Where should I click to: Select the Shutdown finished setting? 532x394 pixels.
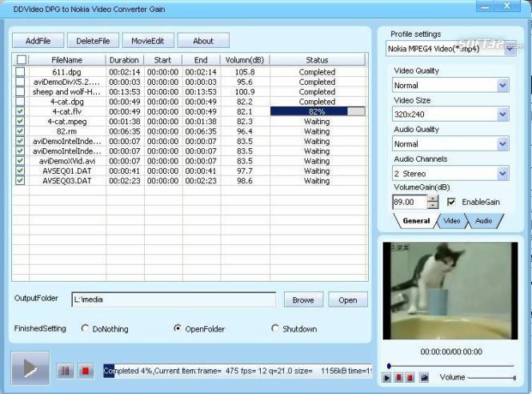click(275, 328)
